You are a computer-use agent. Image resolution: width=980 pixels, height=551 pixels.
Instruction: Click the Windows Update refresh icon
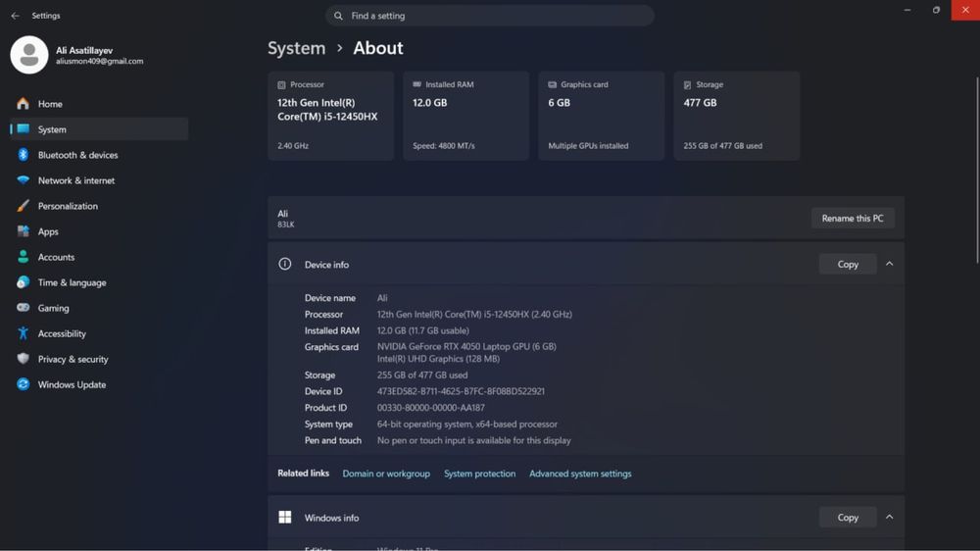click(x=24, y=384)
